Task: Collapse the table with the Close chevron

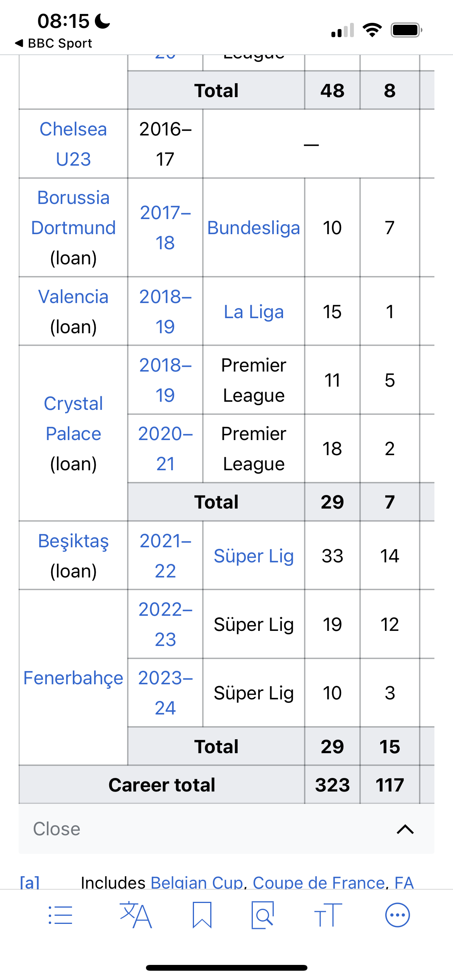Action: [405, 829]
